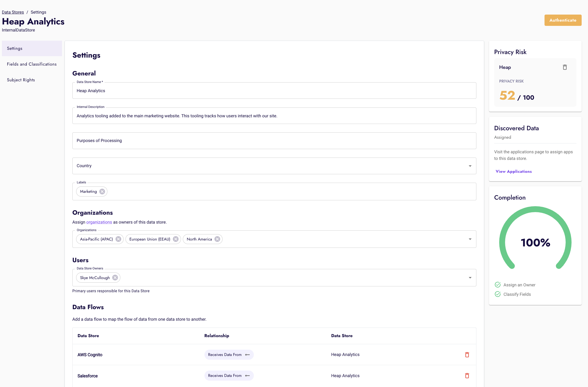Viewport: 588px width, 387px height.
Task: Click View Applications link
Action: [x=514, y=171]
